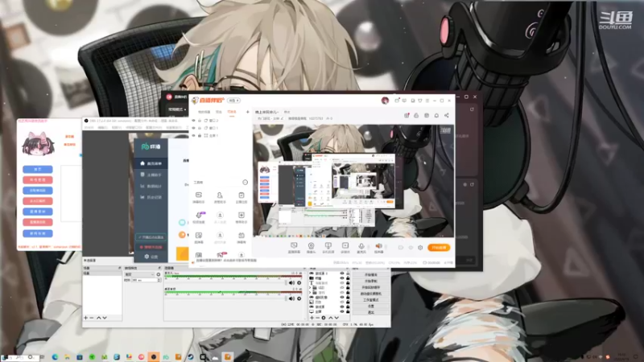Hide the first source in the OBS sources list
The height and width of the screenshot is (362, 644).
click(341, 274)
